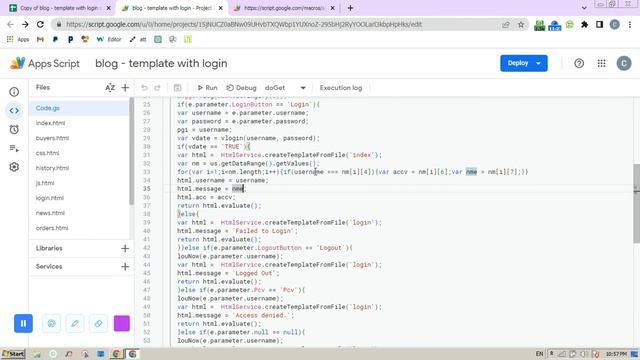This screenshot has width=640, height=360.
Task: Click the Libraries section header
Action: (x=49, y=248)
